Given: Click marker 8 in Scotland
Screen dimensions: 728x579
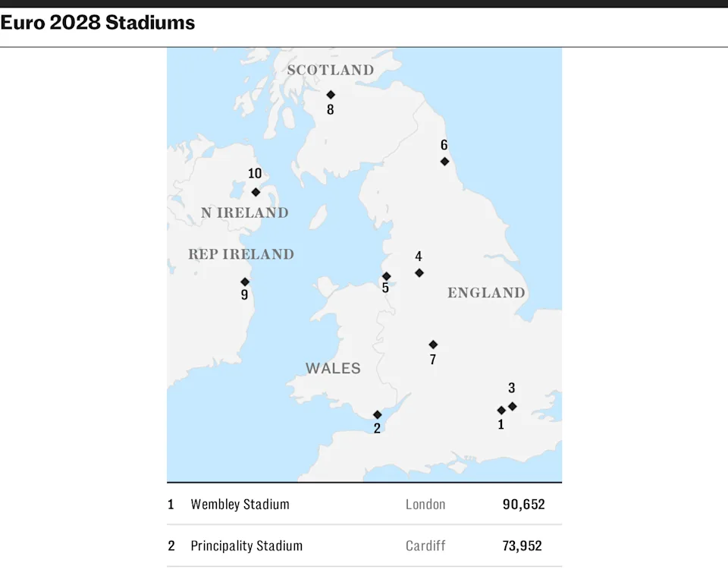Looking at the screenshot, I should click(x=331, y=95).
